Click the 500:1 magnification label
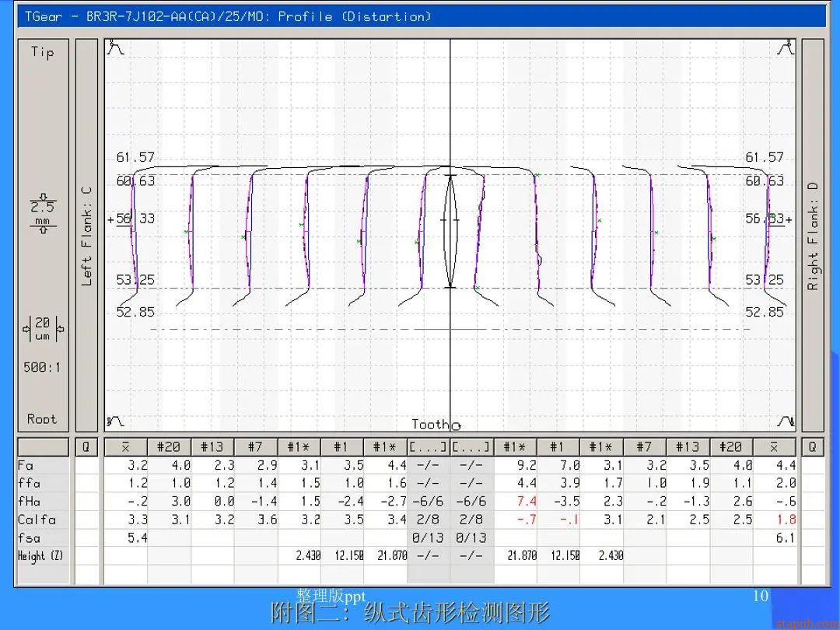This screenshot has height=630, width=840. [42, 367]
